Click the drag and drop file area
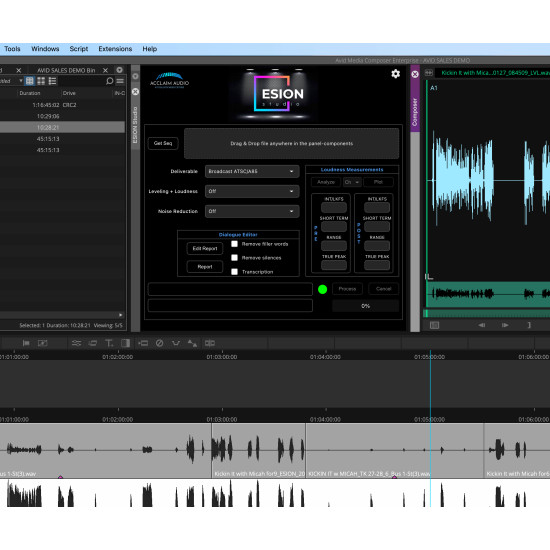The image size is (550, 550). pos(291,143)
